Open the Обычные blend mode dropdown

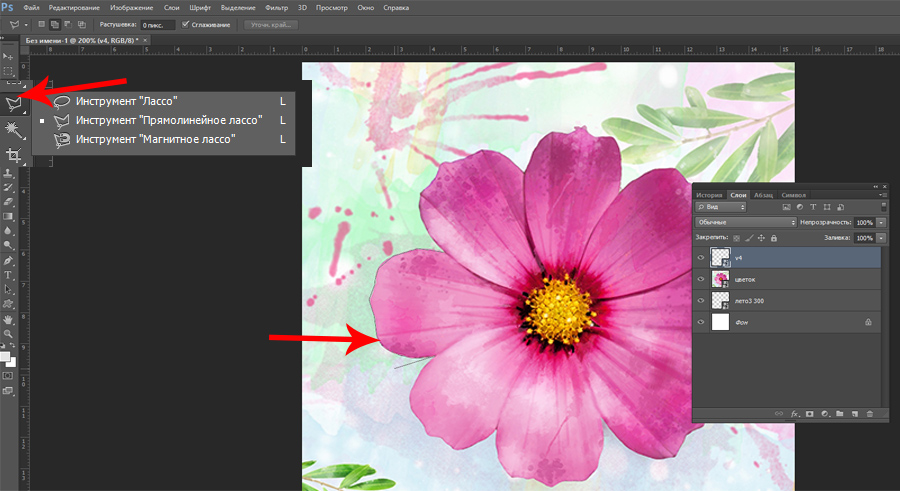(746, 222)
